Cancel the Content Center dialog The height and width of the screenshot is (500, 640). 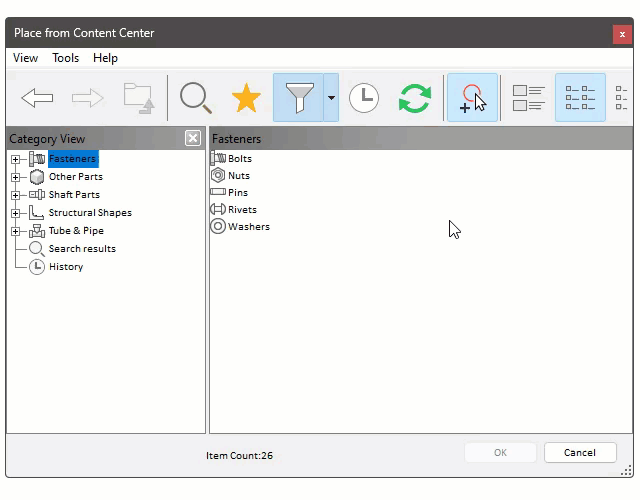pyautogui.click(x=580, y=452)
